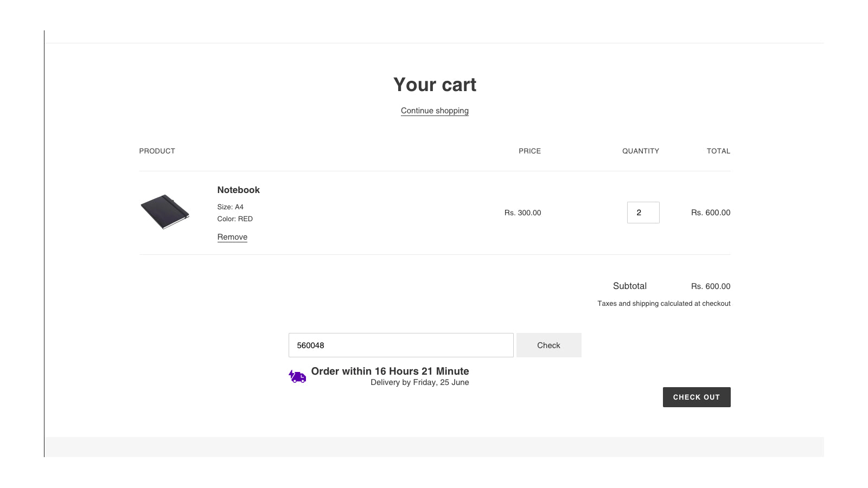
Task: Proceed with the CHECK OUT button
Action: pos(696,397)
